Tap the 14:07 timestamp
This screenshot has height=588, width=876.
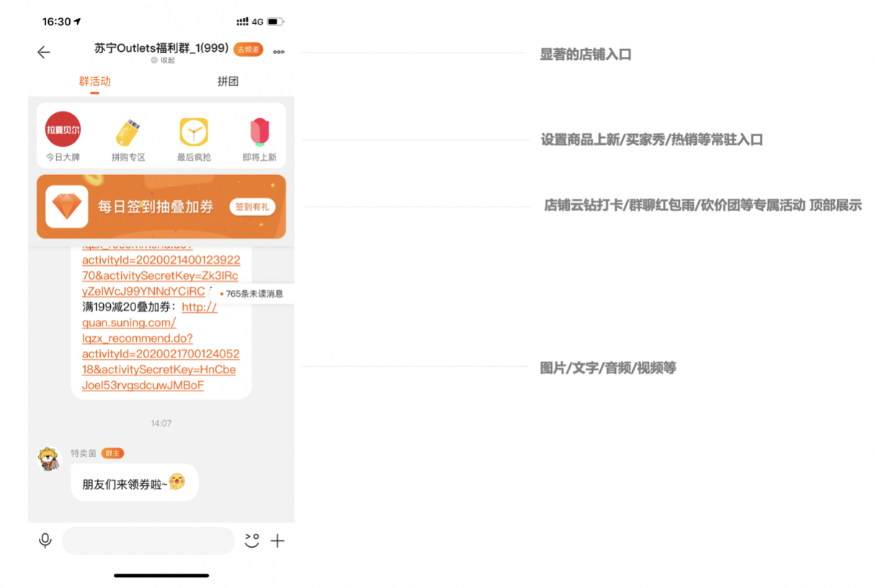pos(161,424)
